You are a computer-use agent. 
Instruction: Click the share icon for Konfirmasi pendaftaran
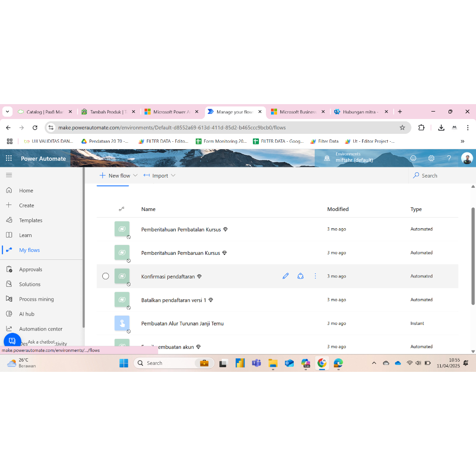point(301,276)
